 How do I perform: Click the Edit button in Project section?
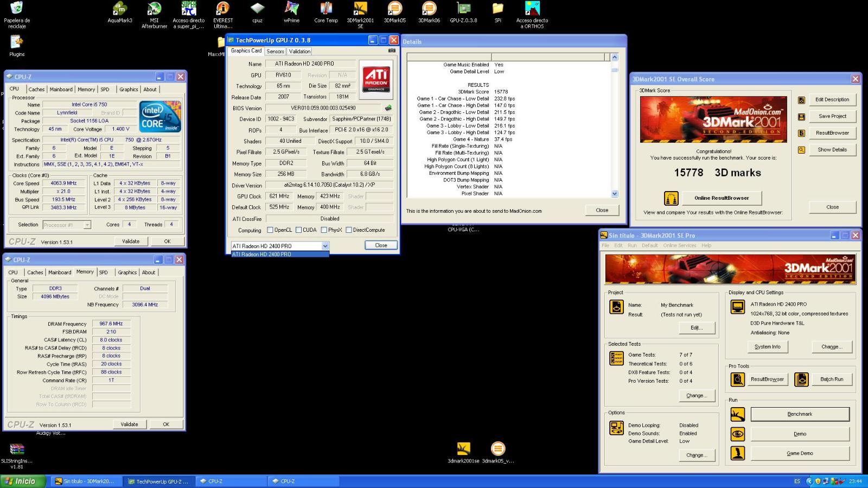[697, 328]
